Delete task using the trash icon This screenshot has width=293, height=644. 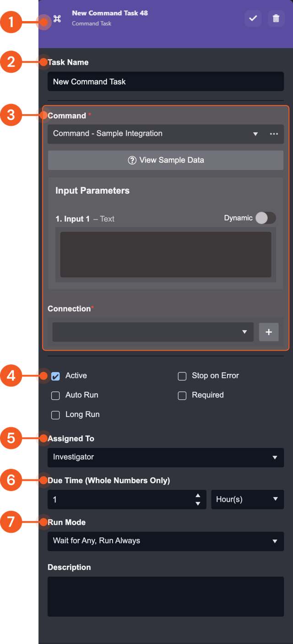click(276, 18)
